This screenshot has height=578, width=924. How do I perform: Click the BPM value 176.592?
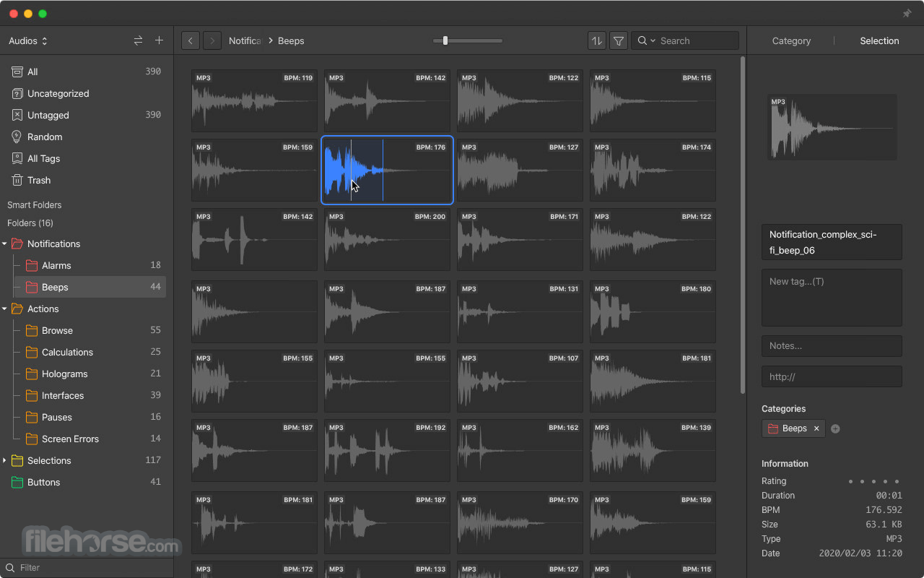pos(884,510)
